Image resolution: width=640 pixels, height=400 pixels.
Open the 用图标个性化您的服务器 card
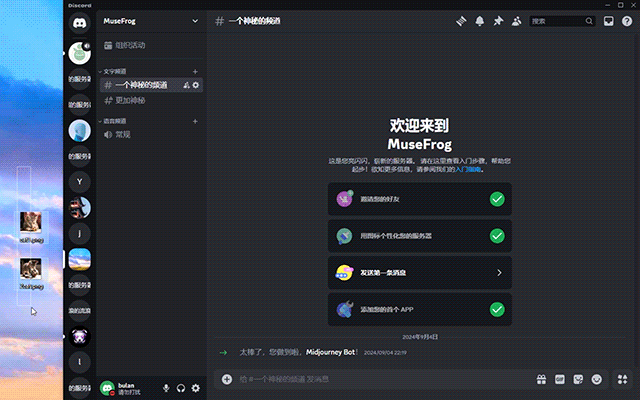[420, 236]
